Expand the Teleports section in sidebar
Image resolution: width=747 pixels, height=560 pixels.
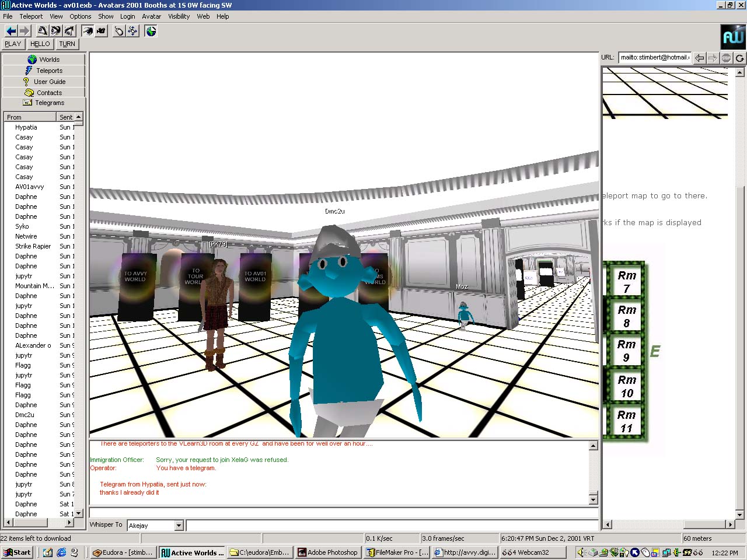[44, 71]
